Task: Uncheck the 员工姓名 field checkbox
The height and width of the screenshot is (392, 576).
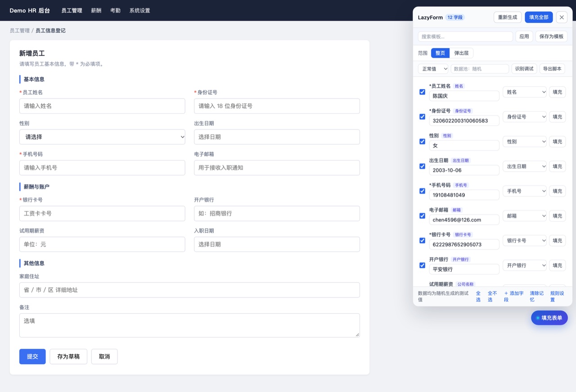Action: point(422,92)
